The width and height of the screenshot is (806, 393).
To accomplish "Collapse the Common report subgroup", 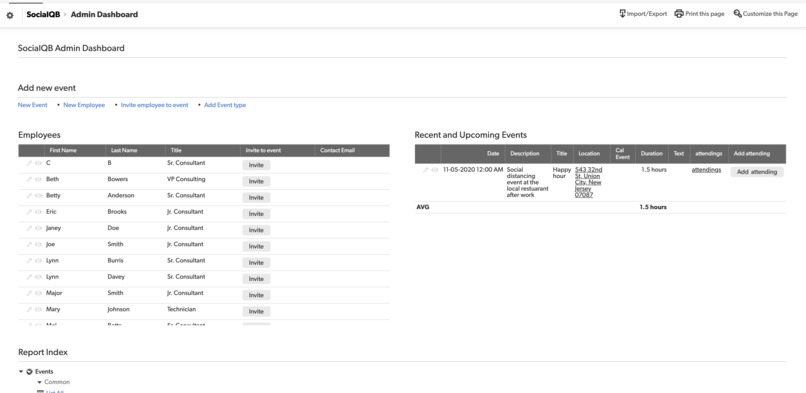I will tap(39, 382).
